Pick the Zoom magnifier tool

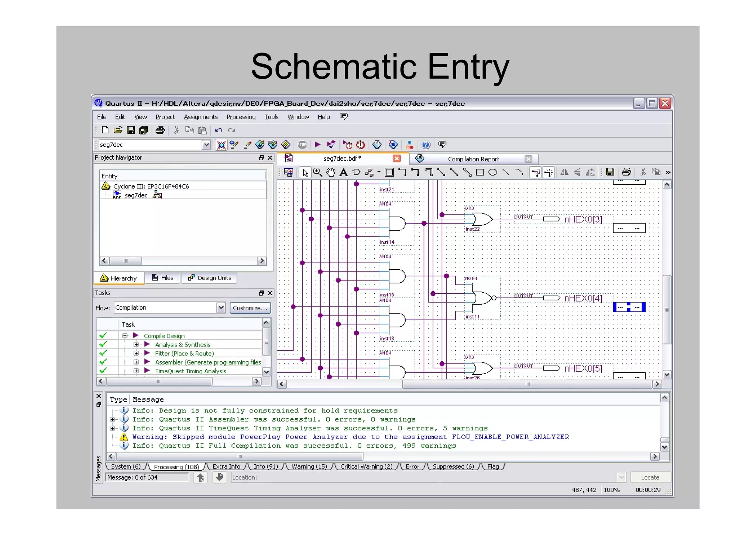[x=317, y=172]
